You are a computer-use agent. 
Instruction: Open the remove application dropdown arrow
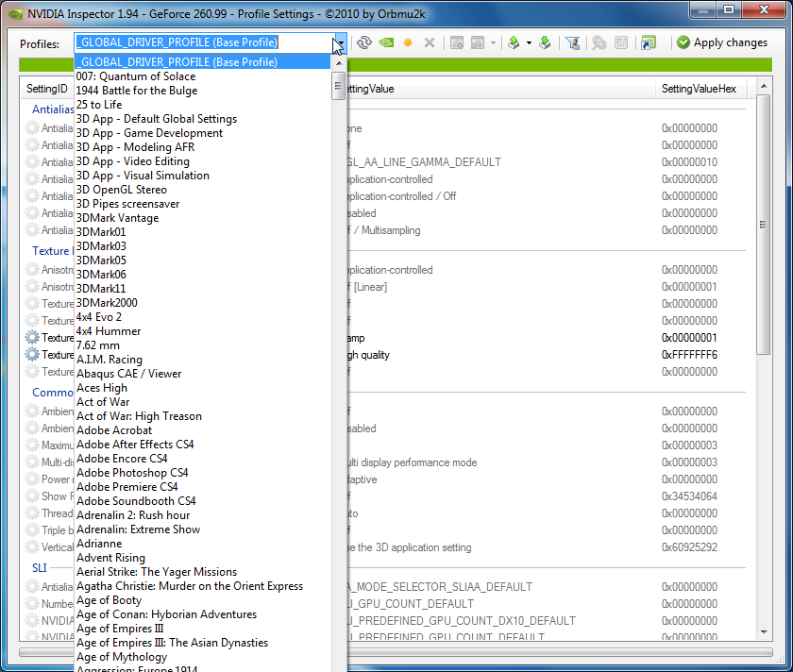pos(494,42)
